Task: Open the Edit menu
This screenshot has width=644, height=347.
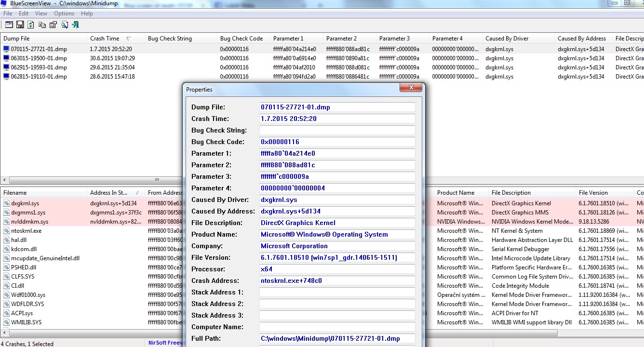Action: click(24, 13)
